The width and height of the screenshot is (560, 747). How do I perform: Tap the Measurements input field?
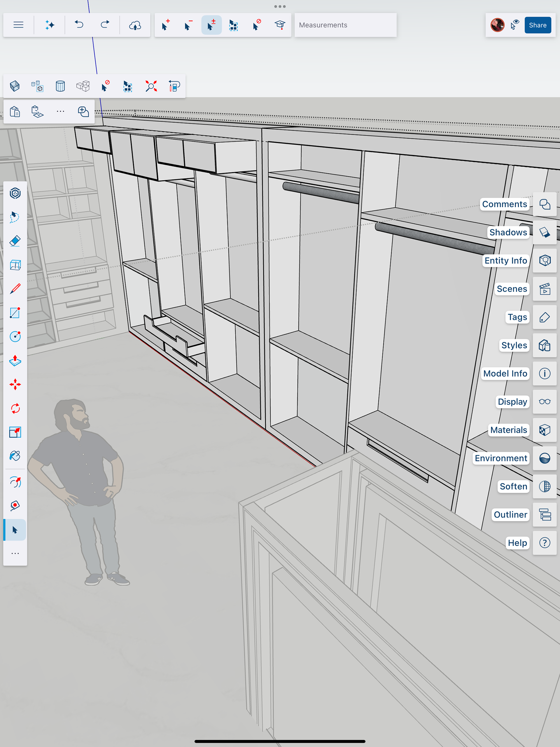(x=345, y=25)
